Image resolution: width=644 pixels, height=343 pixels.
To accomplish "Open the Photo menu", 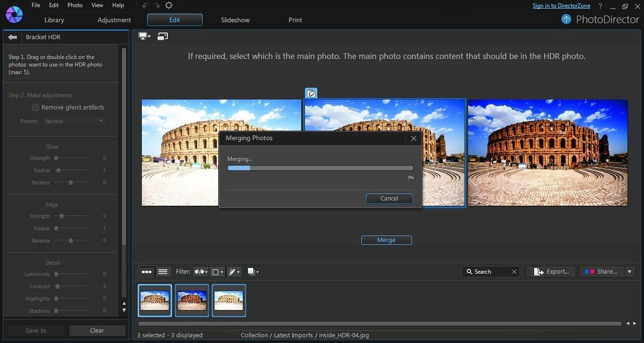I will (x=74, y=5).
